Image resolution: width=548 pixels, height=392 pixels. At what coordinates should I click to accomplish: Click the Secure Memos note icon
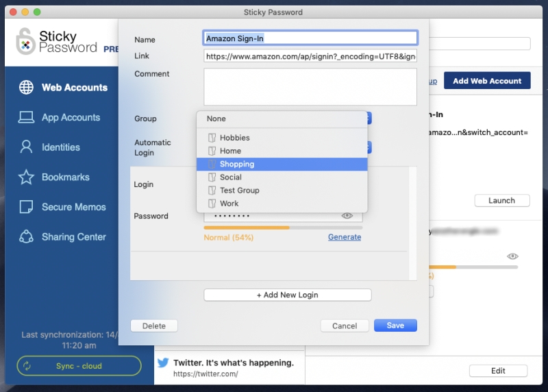click(x=26, y=207)
